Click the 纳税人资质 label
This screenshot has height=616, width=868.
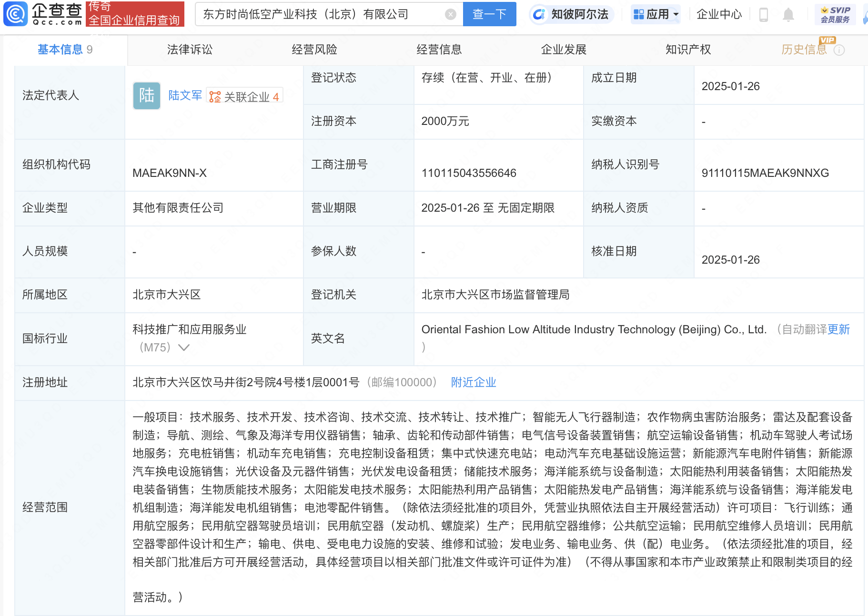619,208
